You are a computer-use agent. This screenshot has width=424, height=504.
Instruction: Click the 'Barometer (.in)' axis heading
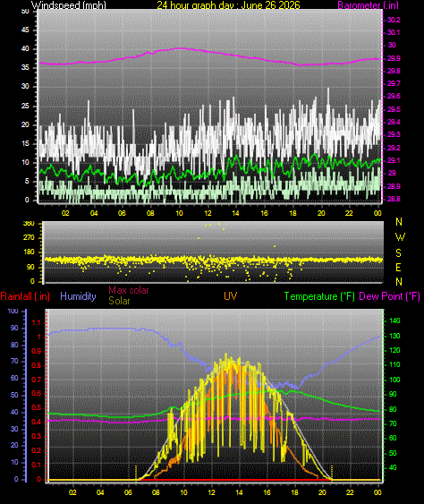click(x=369, y=4)
